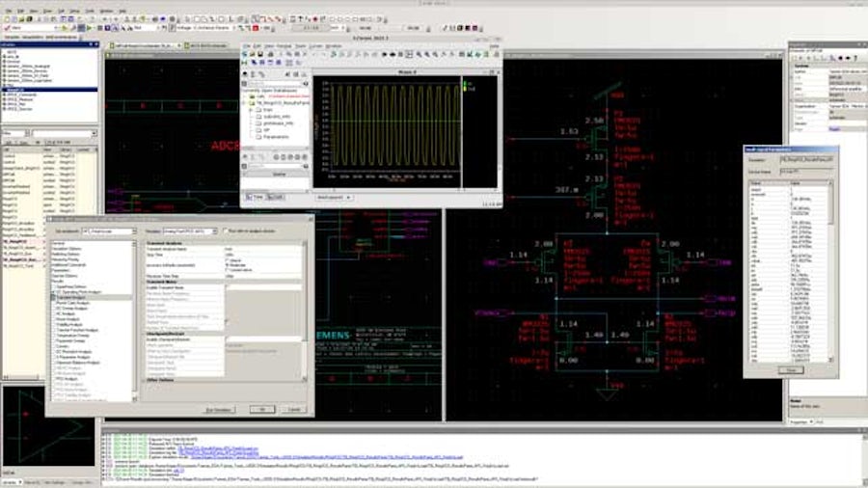Select the Moderate accuracy radio button
Viewport: 868px width, 488px height.
[x=227, y=265]
